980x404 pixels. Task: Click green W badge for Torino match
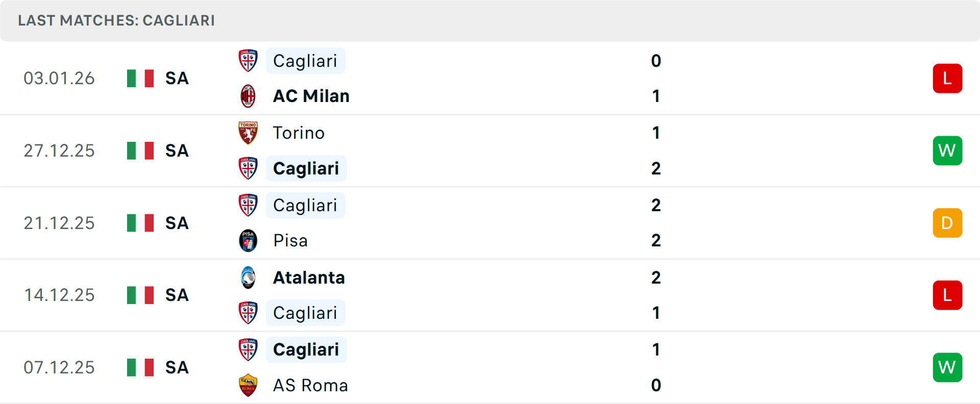[x=947, y=150]
